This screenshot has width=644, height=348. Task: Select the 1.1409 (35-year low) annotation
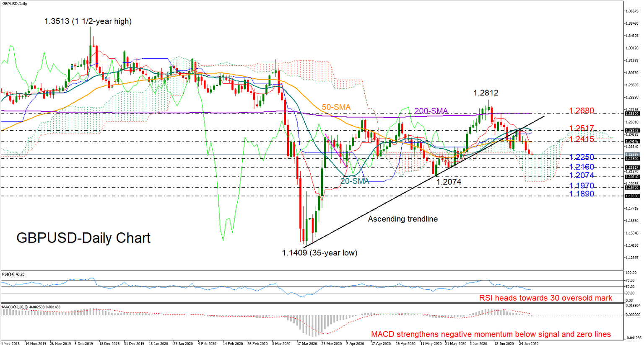point(319,253)
